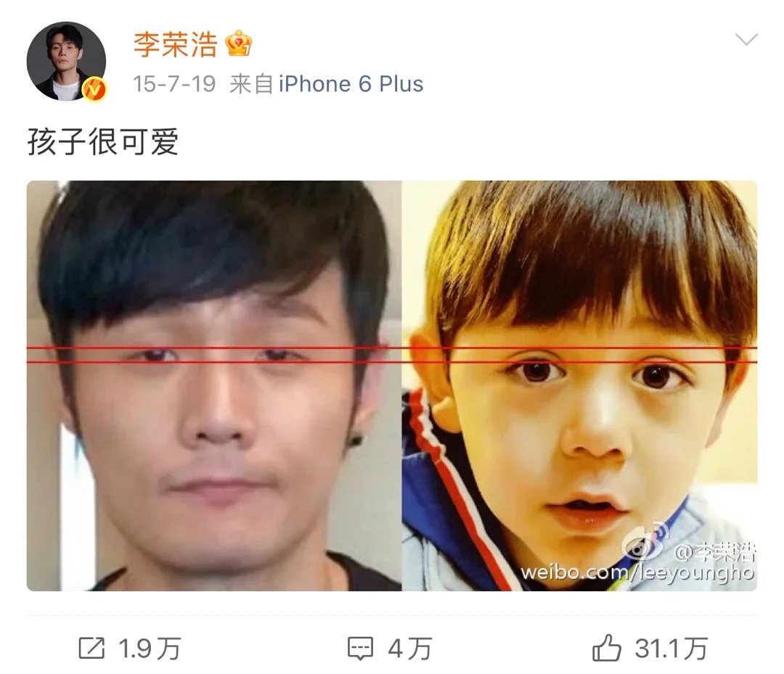Tap the comment bubble icon

pos(361,649)
